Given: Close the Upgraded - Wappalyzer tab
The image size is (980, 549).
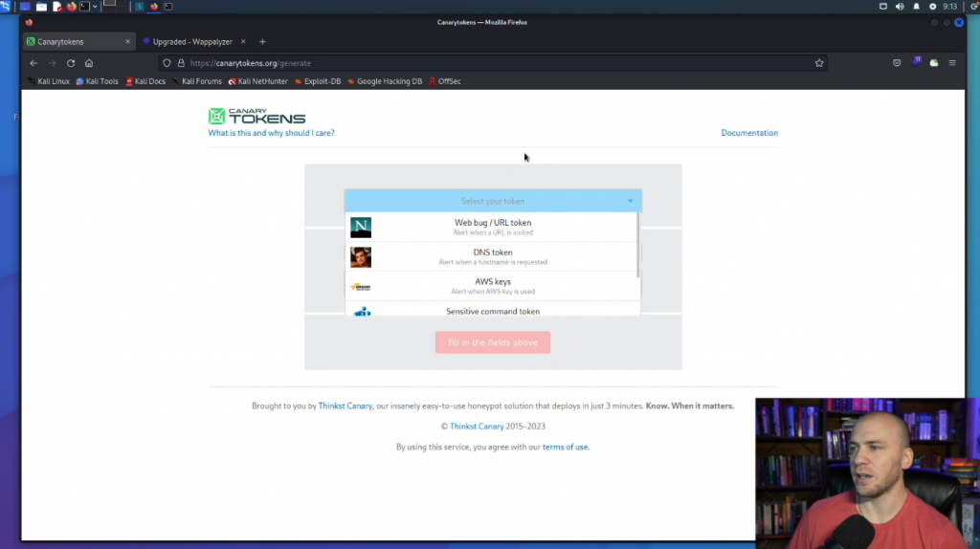Looking at the screenshot, I should tap(243, 42).
